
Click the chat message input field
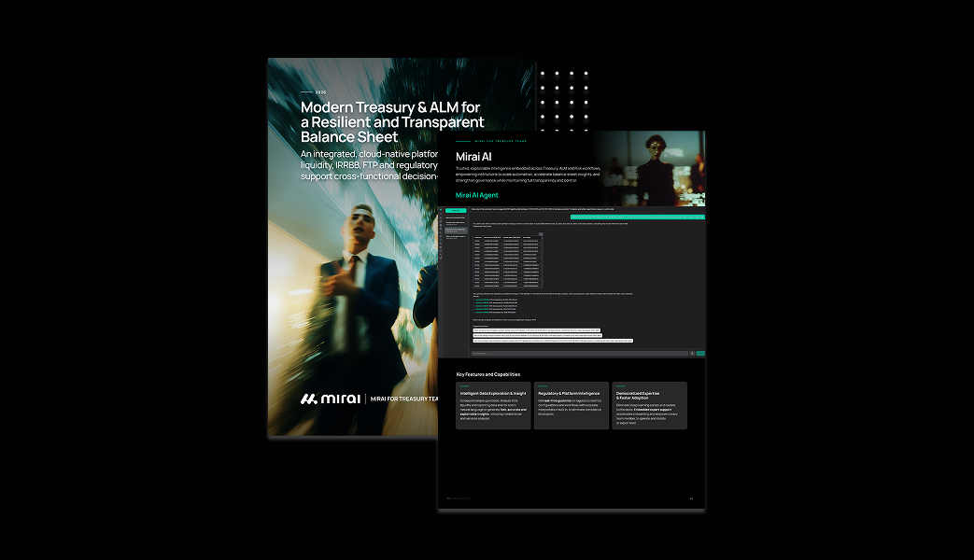click(580, 353)
